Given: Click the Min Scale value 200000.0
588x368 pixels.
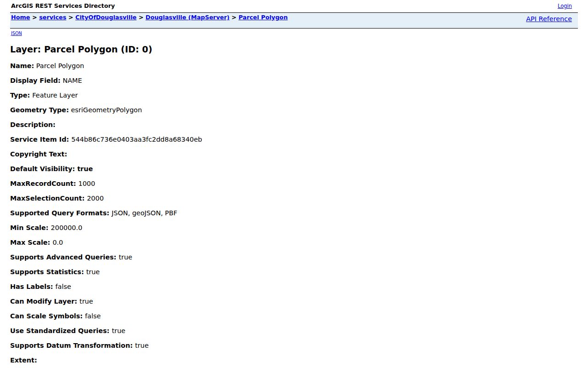Looking at the screenshot, I should 67,228.
